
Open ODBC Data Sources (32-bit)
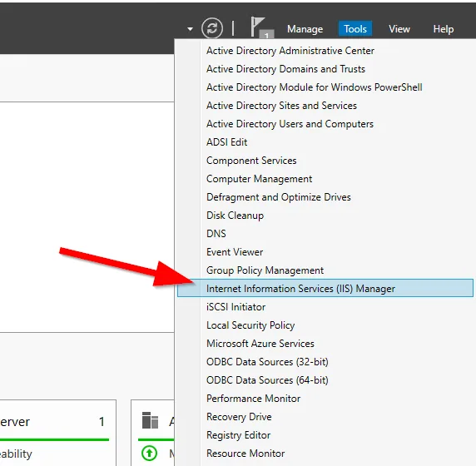coord(267,362)
